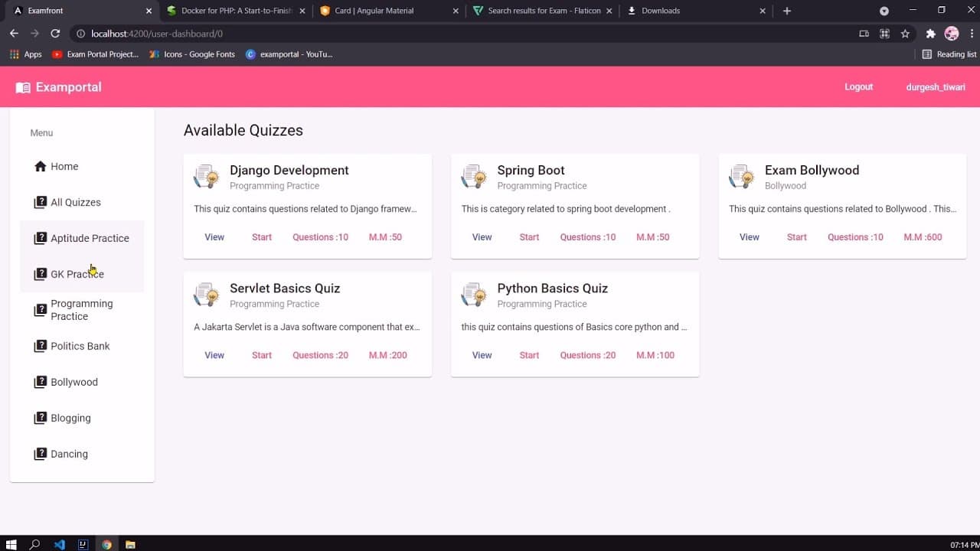This screenshot has width=980, height=551.
Task: Switch to the Docker for PHP tab
Action: pyautogui.click(x=236, y=11)
